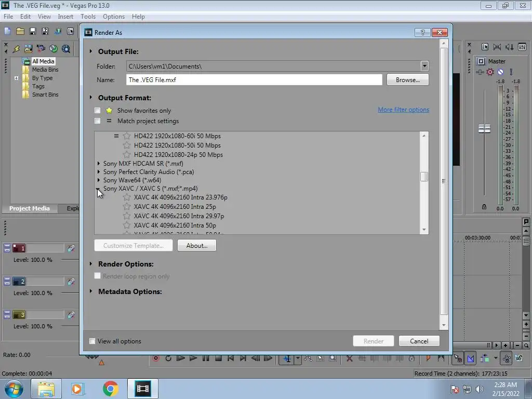The image size is (532, 399).
Task: Select the Media Bins tree item
Action: pos(45,70)
